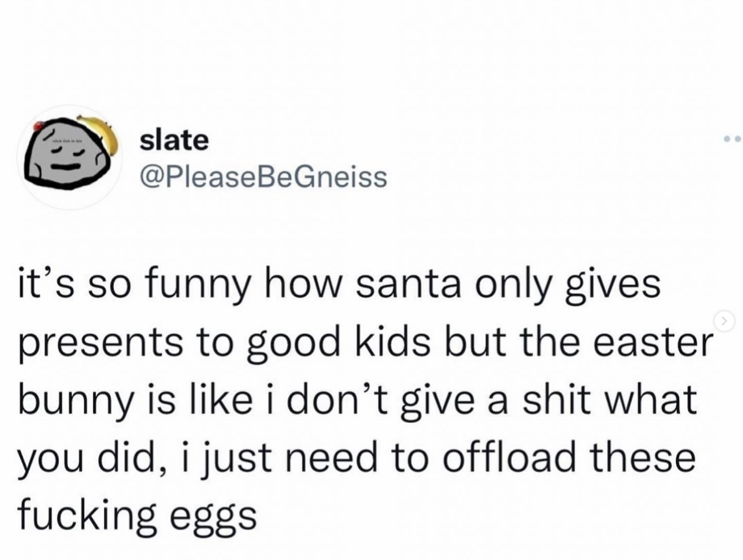Click the banana on the avatar
The height and width of the screenshot is (560, 743).
click(x=103, y=132)
